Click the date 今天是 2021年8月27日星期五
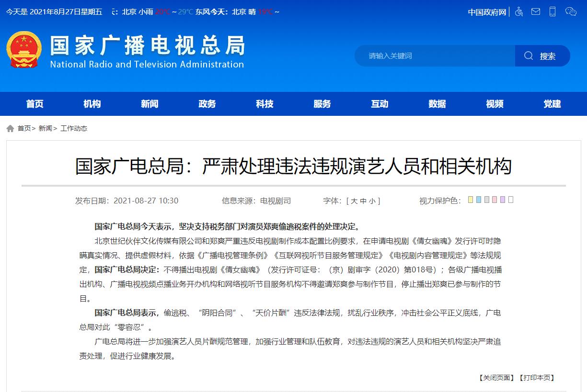The width and height of the screenshot is (587, 392). (x=54, y=12)
